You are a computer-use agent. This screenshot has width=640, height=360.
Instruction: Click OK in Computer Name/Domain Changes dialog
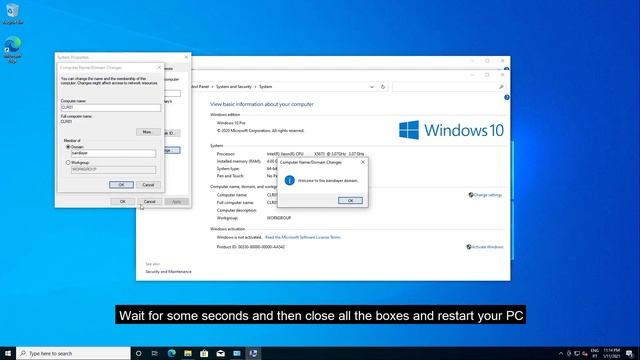point(121,185)
